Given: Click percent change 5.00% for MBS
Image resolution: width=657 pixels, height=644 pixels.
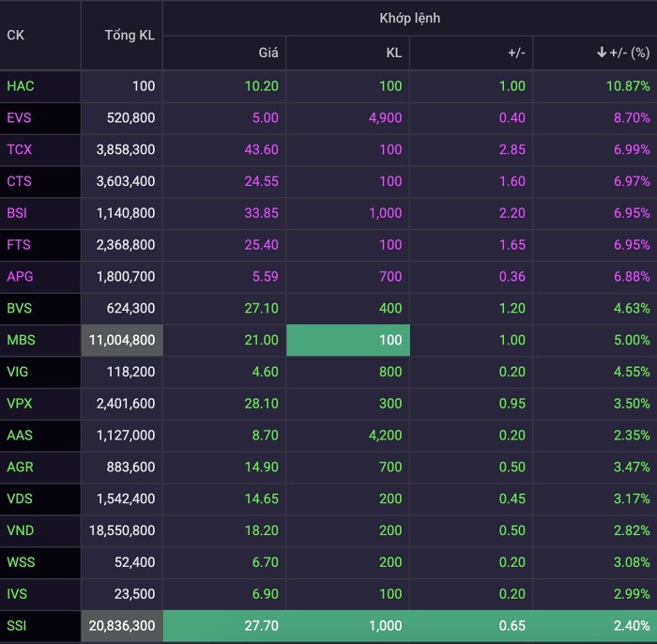Looking at the screenshot, I should point(632,340).
